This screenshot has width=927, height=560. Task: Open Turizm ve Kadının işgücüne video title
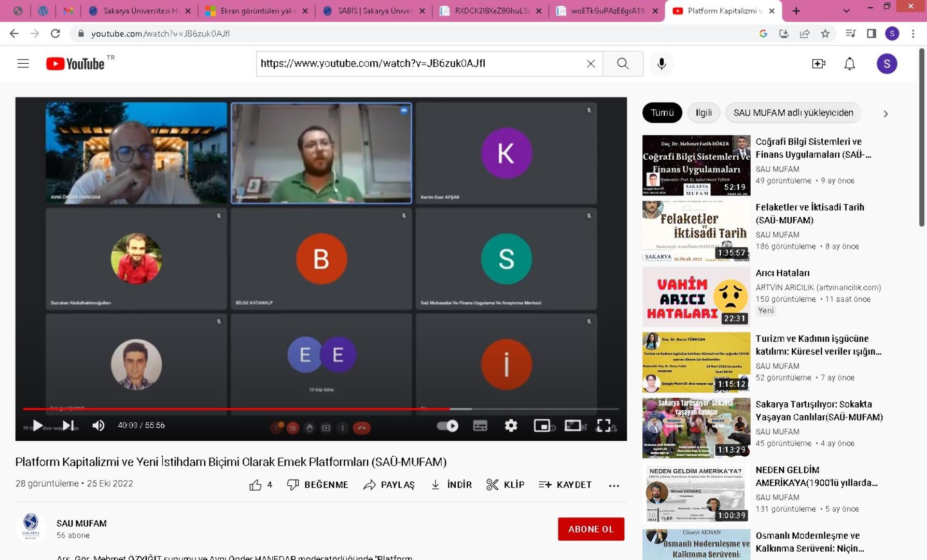(818, 345)
